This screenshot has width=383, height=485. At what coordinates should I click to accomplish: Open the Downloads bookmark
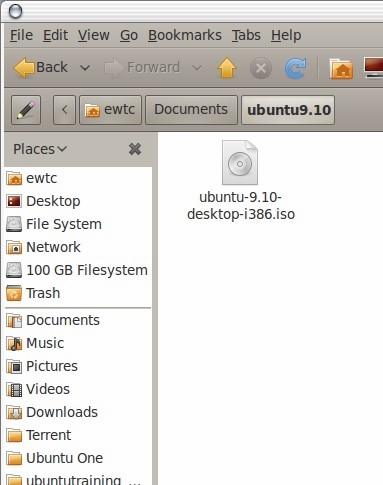click(x=78, y=412)
